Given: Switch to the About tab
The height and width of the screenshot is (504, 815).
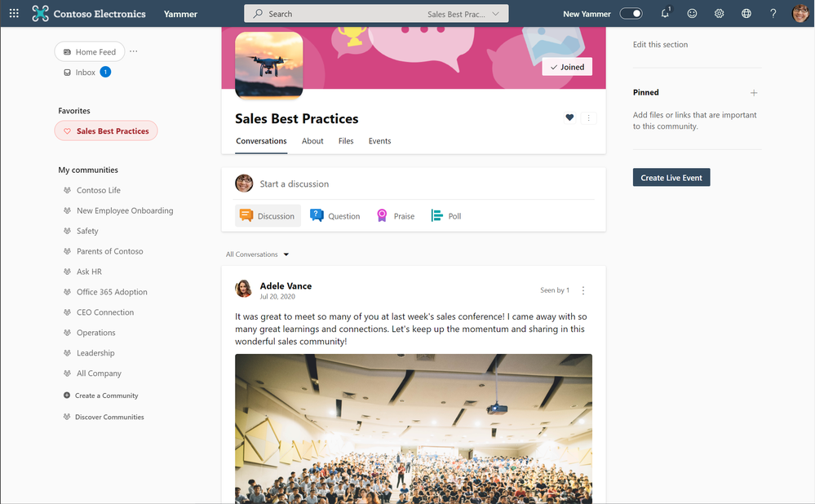Looking at the screenshot, I should pos(312,141).
